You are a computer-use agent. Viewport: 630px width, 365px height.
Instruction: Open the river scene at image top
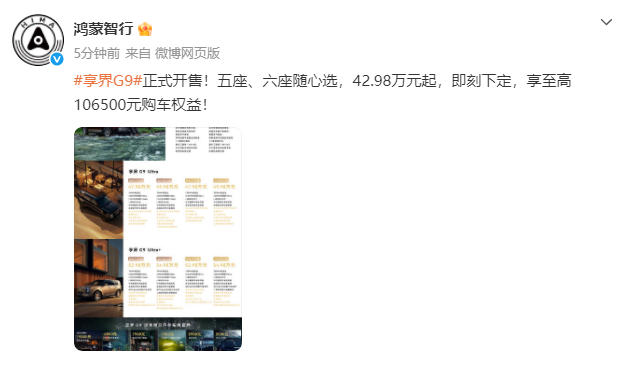pos(120,144)
